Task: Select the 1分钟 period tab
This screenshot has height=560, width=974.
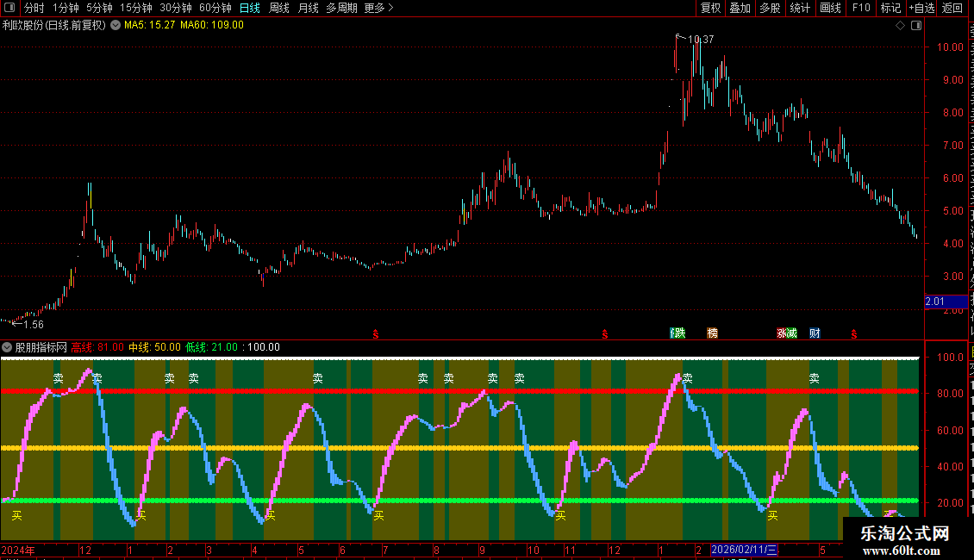Action: [66, 8]
